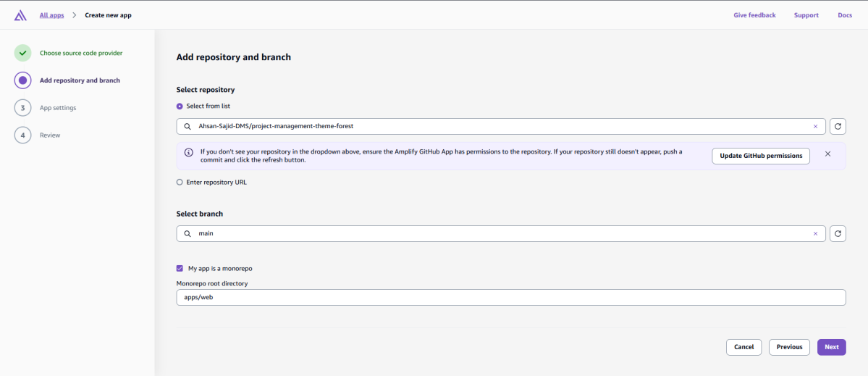Click the Monorepo root directory input field
This screenshot has width=868, height=376.
(511, 297)
